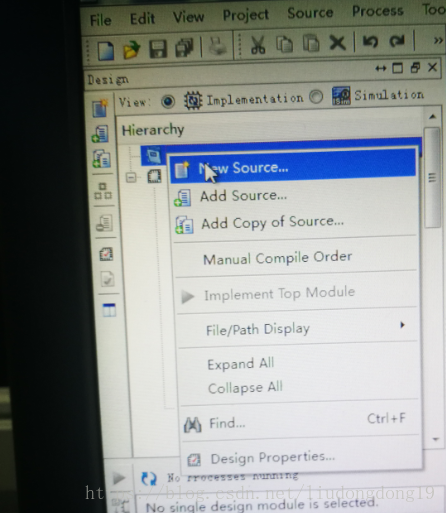This screenshot has width=446, height=513.
Task: Open the Project menu
Action: 246,15
